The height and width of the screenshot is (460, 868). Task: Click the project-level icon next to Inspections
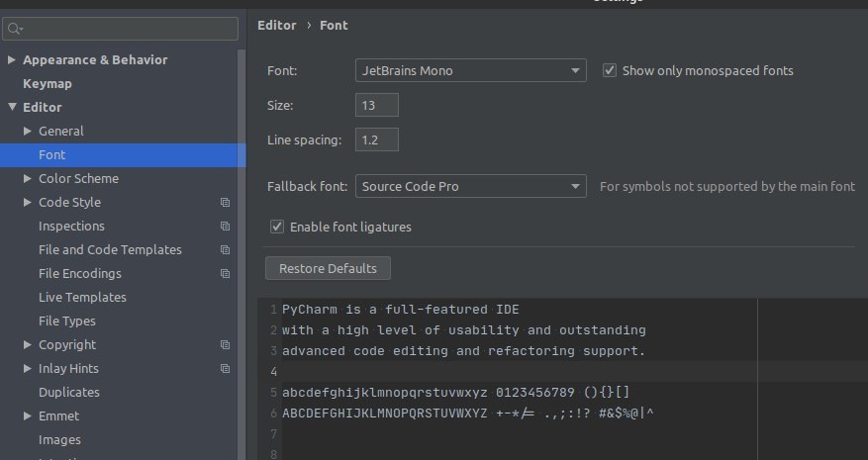click(225, 227)
